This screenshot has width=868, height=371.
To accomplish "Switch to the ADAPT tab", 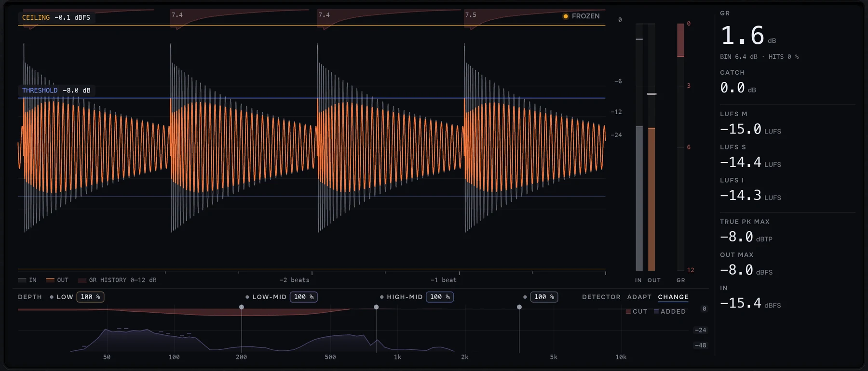I will (x=639, y=297).
